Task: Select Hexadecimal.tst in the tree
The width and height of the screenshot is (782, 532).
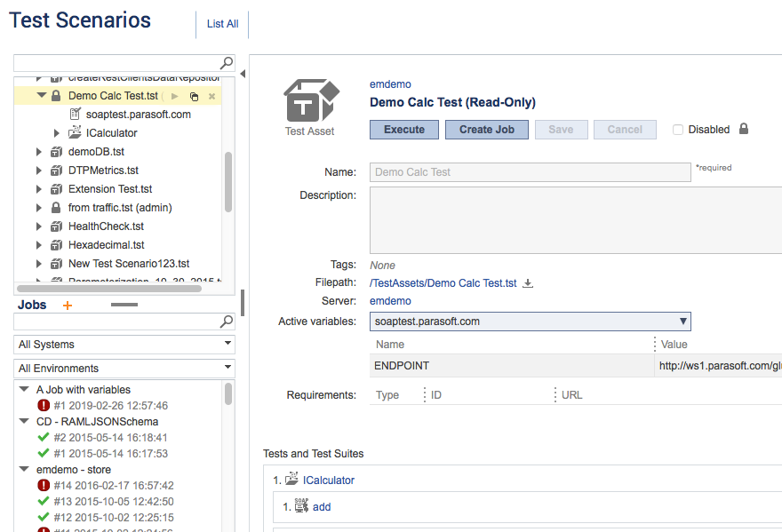Action: [x=107, y=245]
